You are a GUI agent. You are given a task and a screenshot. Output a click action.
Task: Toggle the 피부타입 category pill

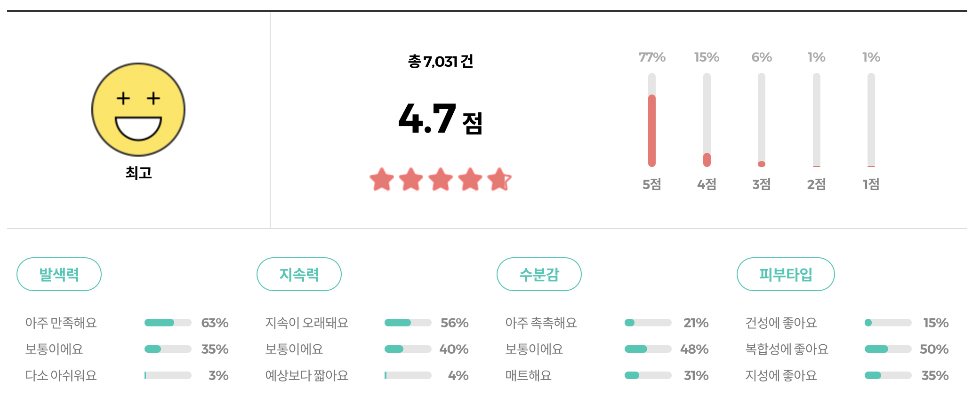pyautogui.click(x=785, y=274)
